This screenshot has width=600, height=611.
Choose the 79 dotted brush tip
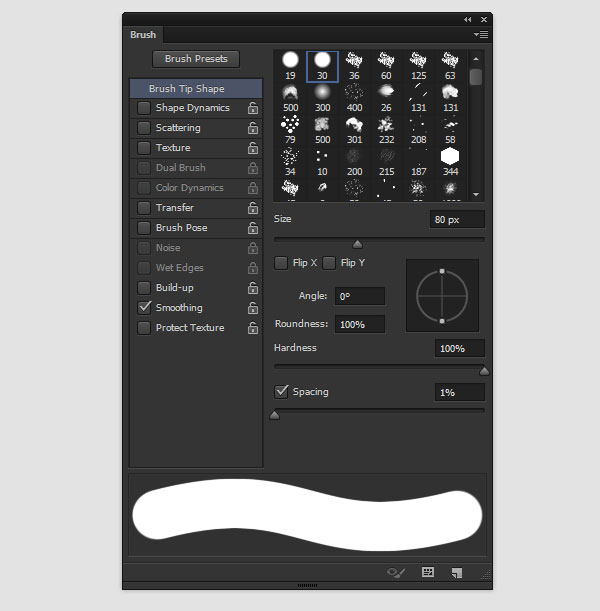290,130
